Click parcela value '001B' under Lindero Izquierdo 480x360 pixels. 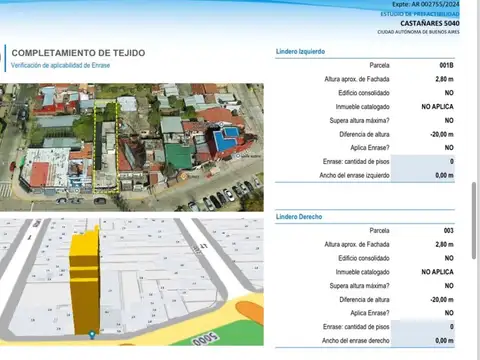(446, 65)
